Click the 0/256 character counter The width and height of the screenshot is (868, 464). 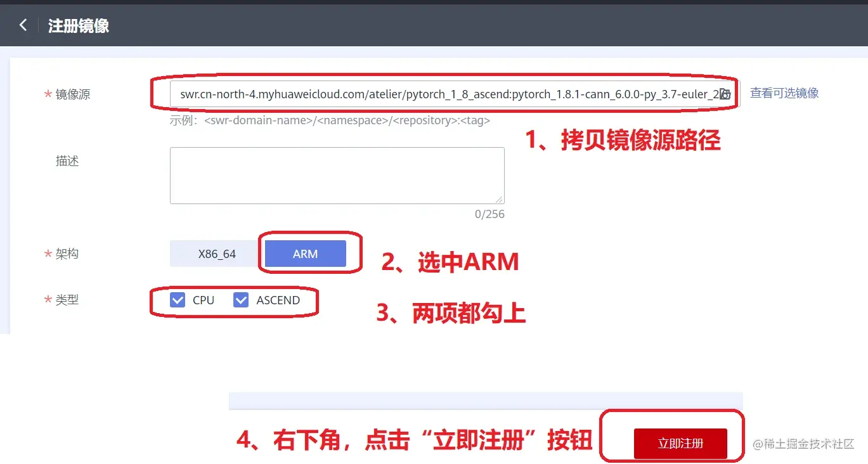coord(489,214)
